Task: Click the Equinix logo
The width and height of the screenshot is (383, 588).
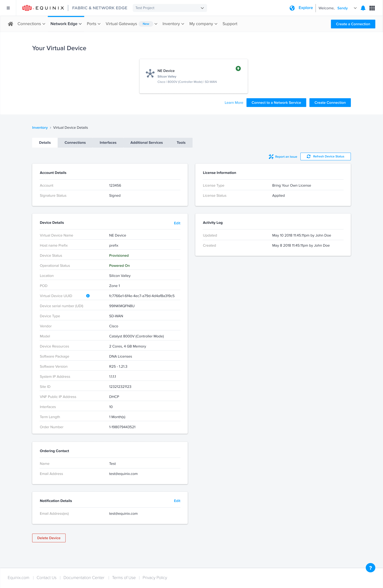Action: (x=43, y=8)
